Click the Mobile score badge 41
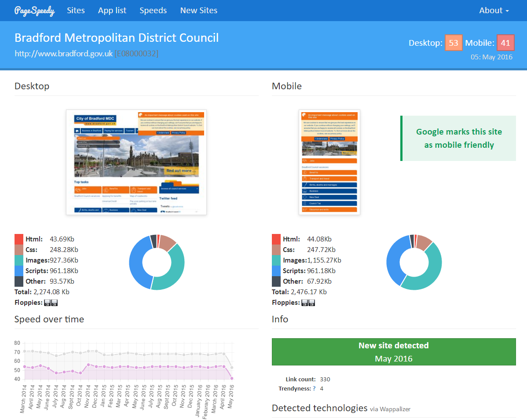 coord(505,43)
